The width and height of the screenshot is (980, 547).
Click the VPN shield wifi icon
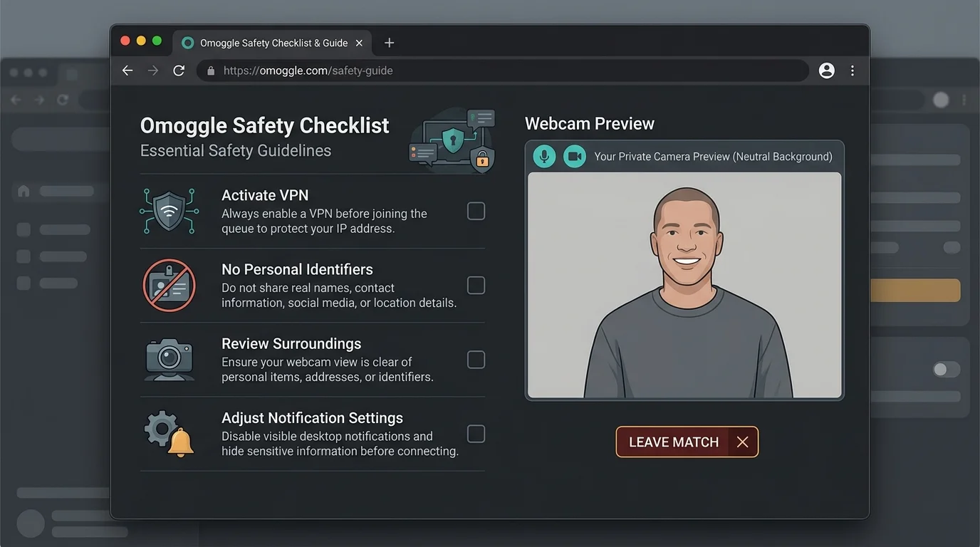(170, 211)
